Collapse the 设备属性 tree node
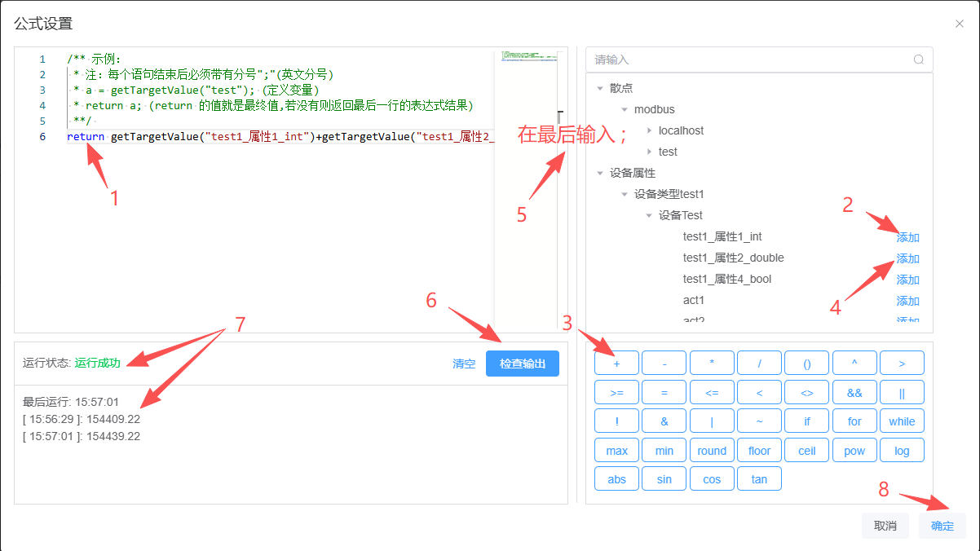The width and height of the screenshot is (980, 551). [x=600, y=173]
